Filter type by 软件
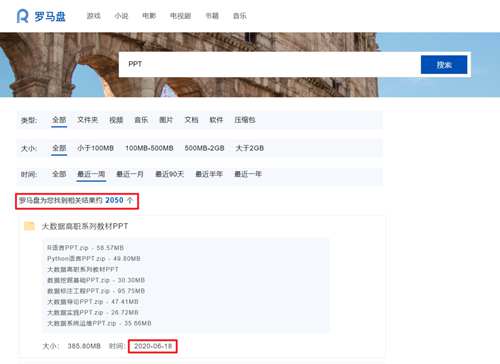Screen dimensions: 500x364 pos(216,120)
